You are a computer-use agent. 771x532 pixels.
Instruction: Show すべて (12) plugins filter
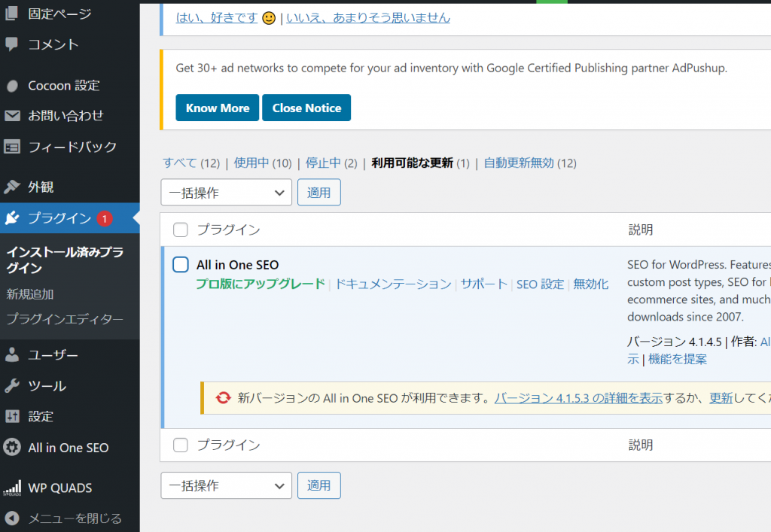click(x=191, y=163)
